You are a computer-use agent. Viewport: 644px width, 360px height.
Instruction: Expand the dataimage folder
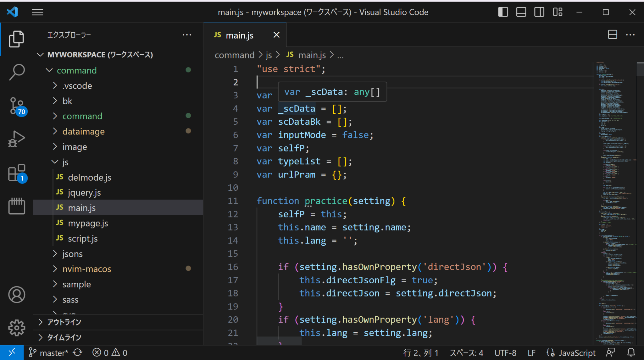[83, 131]
